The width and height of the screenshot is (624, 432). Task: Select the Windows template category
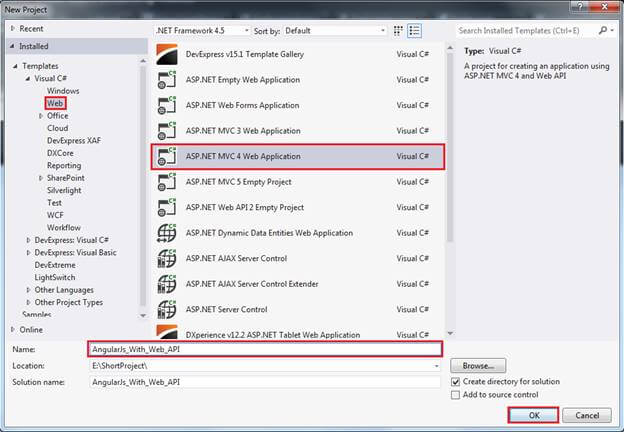coord(63,91)
